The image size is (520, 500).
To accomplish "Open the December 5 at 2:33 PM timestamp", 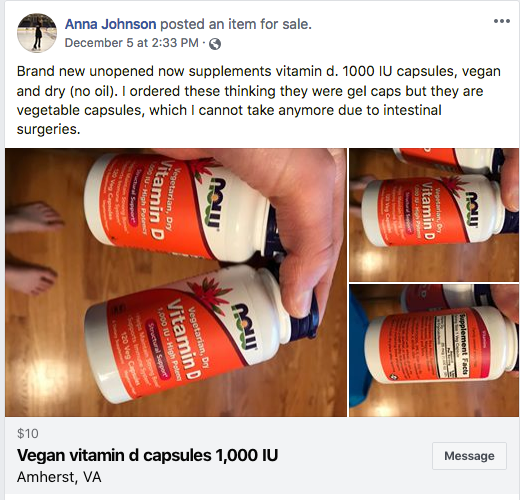I will (x=132, y=43).
